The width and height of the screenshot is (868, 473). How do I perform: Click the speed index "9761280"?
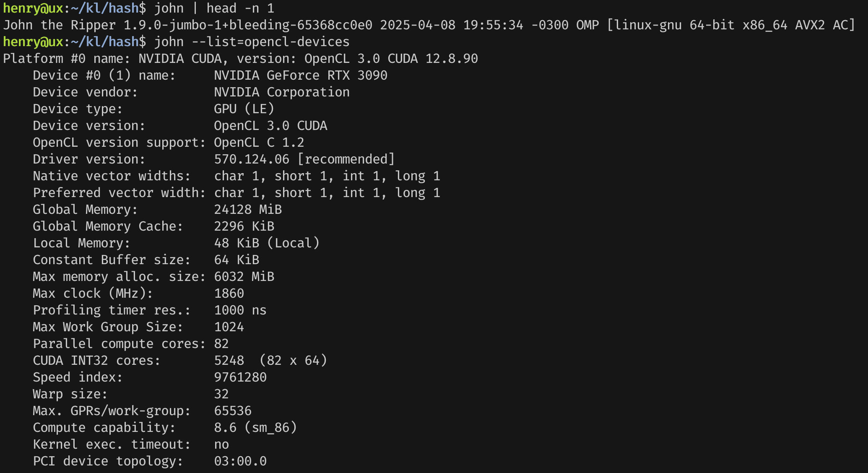[x=240, y=377]
